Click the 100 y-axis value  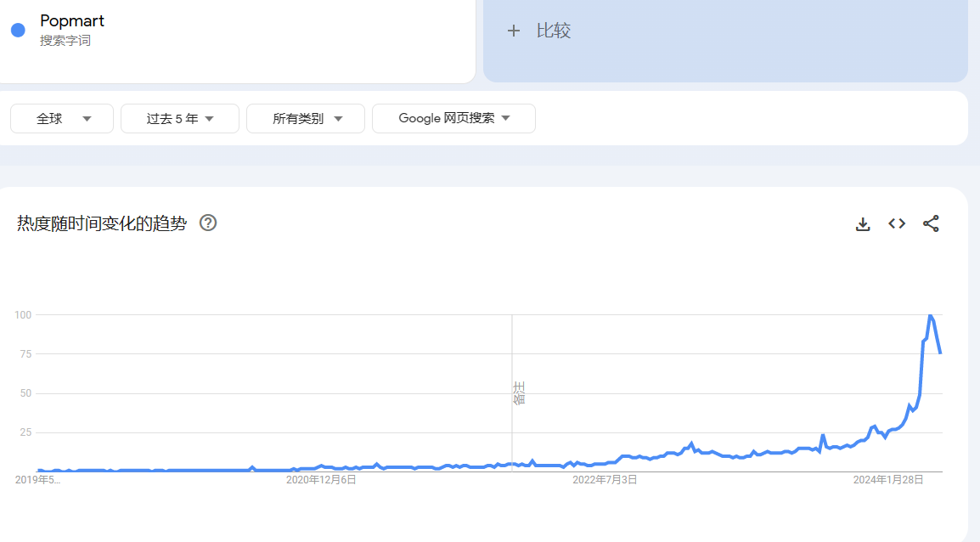click(23, 315)
